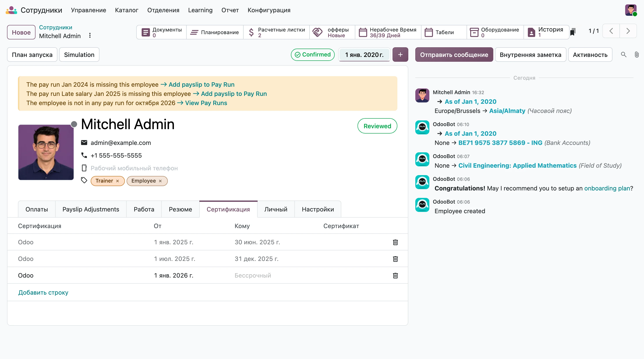
Task: Open the user avatar menu
Action: click(x=631, y=10)
